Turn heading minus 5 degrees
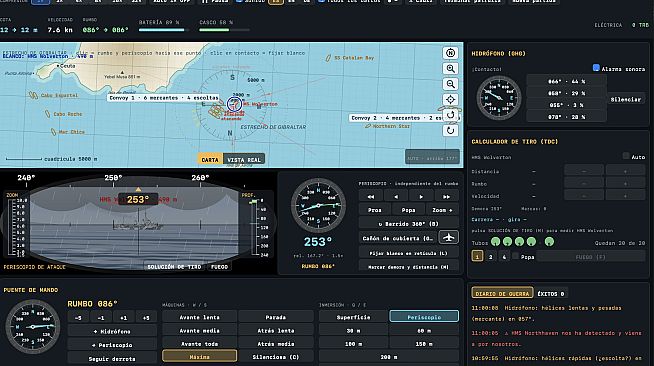Image resolution: width=654 pixels, height=366 pixels. click(78, 317)
